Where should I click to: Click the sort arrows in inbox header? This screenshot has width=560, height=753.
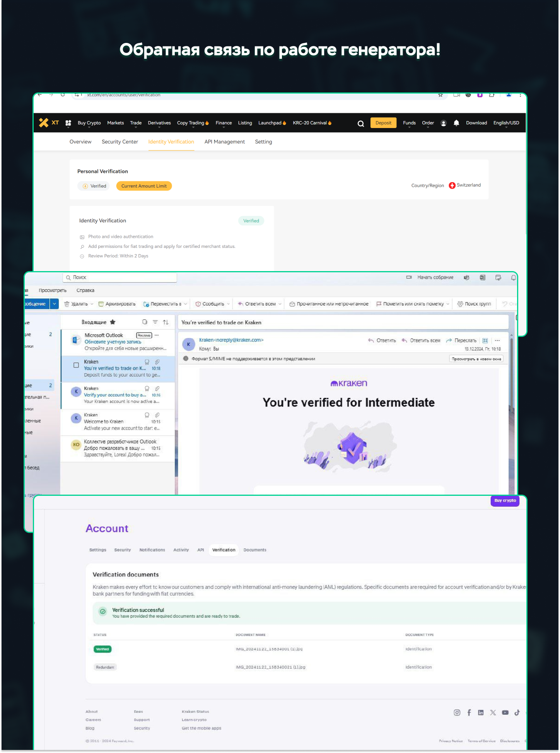pos(166,322)
